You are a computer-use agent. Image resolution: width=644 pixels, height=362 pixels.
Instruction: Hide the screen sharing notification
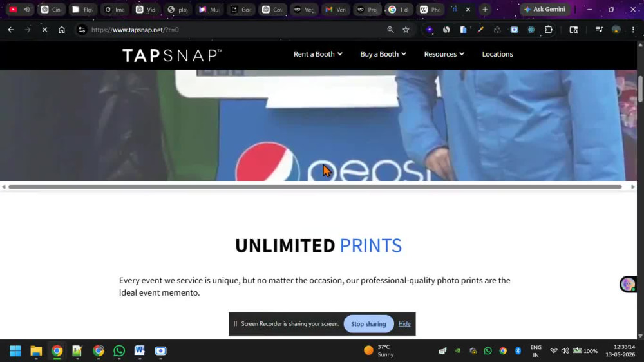(404, 324)
